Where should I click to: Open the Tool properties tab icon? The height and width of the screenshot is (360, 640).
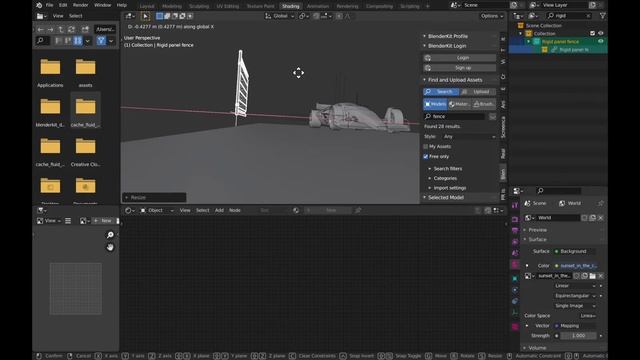(x=515, y=205)
